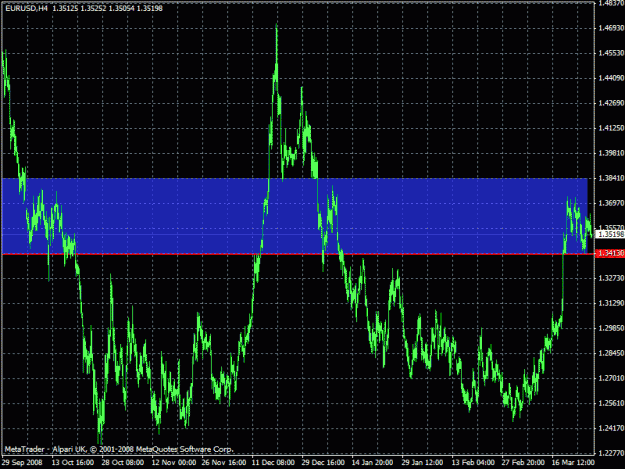Image resolution: width=625 pixels, height=469 pixels.
Task: Click the 29 Jan 12:00 time label
Action: click(423, 463)
